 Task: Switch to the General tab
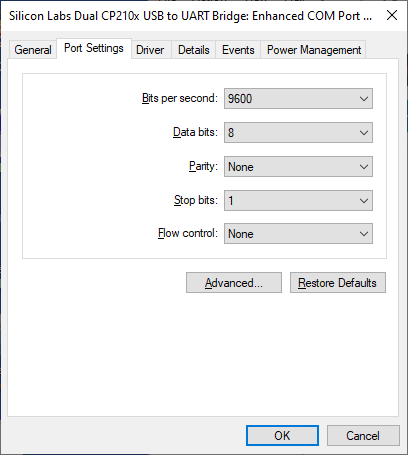click(33, 50)
